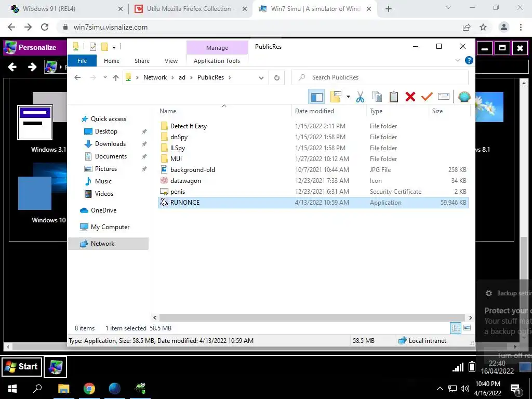Switch to the Home ribbon tab

click(x=112, y=61)
